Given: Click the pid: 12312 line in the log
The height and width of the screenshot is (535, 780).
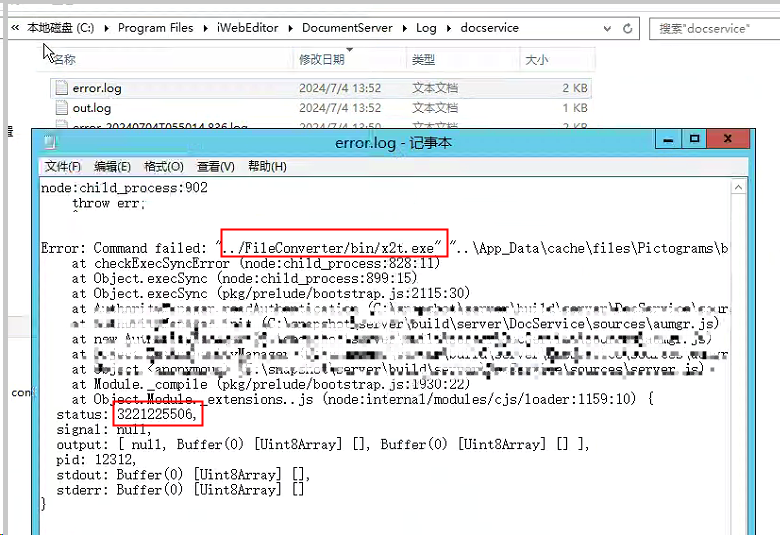Looking at the screenshot, I should click(x=96, y=459).
